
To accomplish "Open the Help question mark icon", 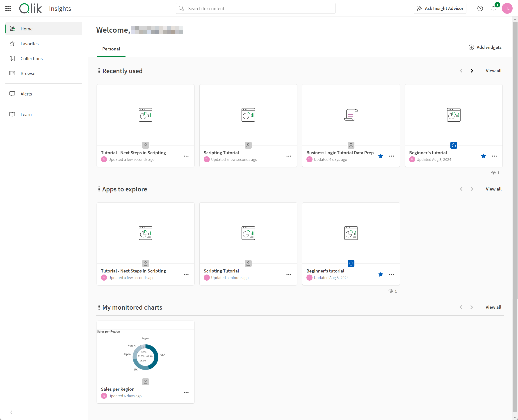I will [x=480, y=8].
